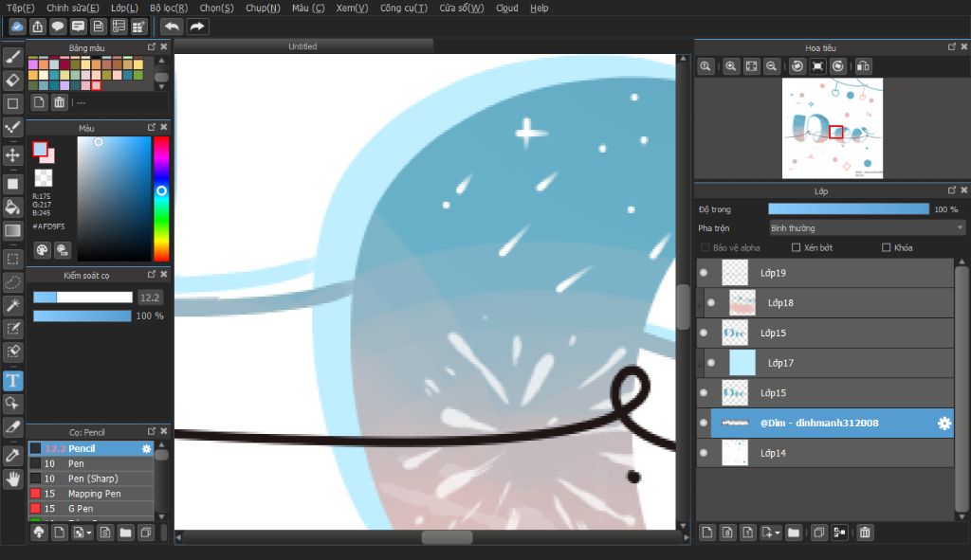
Task: Select the Pen brush preset
Action: [91, 463]
